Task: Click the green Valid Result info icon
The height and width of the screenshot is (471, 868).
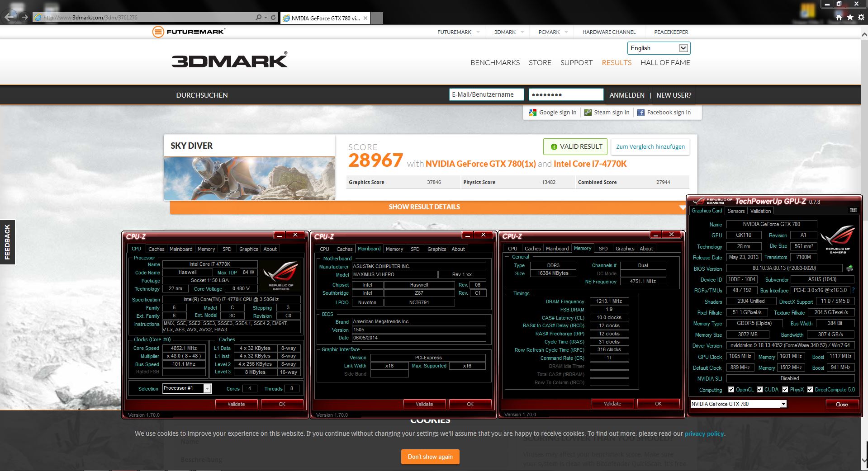Action: coord(554,147)
